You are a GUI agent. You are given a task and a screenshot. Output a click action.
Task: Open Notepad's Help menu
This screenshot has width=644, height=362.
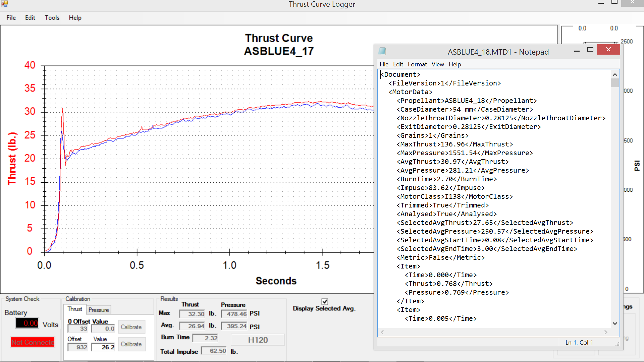pyautogui.click(x=455, y=64)
